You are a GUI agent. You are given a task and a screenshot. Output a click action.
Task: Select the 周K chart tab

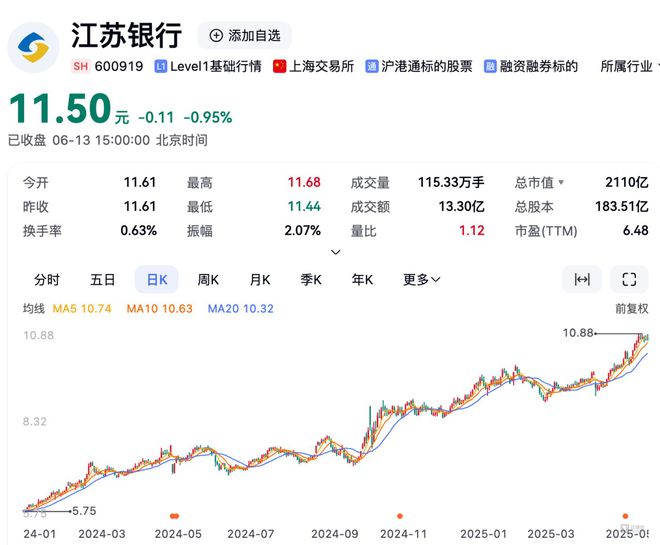(208, 279)
